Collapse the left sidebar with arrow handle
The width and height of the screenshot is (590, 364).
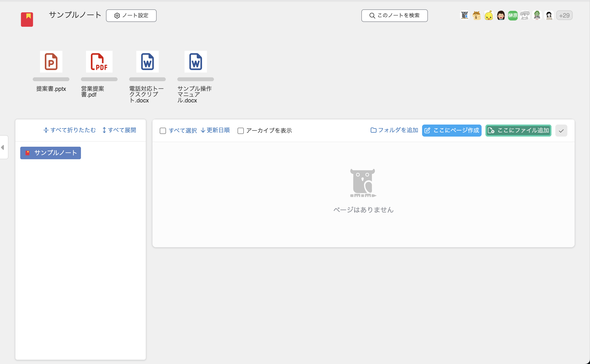click(x=3, y=147)
